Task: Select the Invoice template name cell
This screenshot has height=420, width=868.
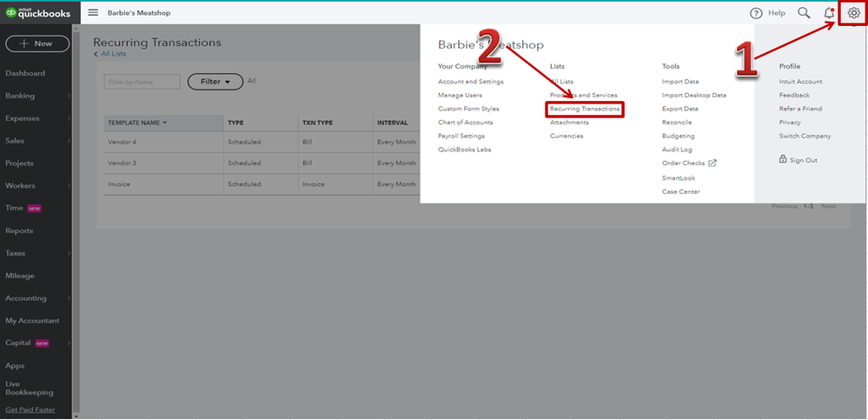Action: point(163,184)
